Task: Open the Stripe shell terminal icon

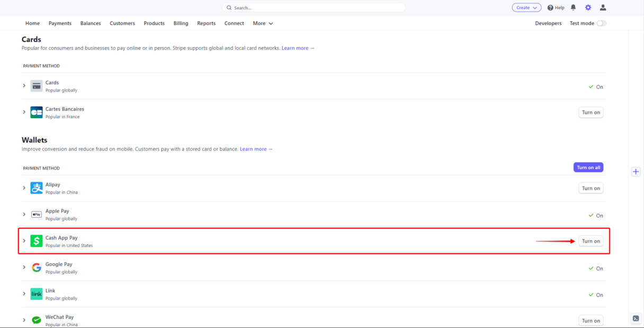Action: (x=636, y=318)
